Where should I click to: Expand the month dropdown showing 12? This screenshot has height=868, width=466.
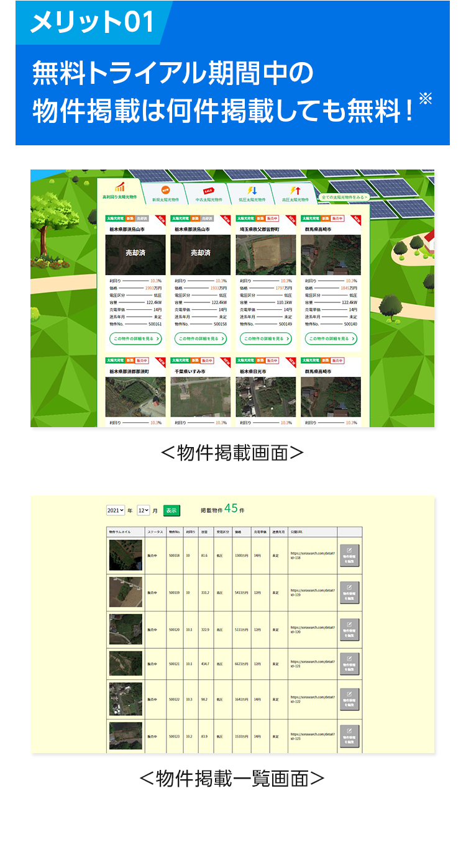pos(144,510)
